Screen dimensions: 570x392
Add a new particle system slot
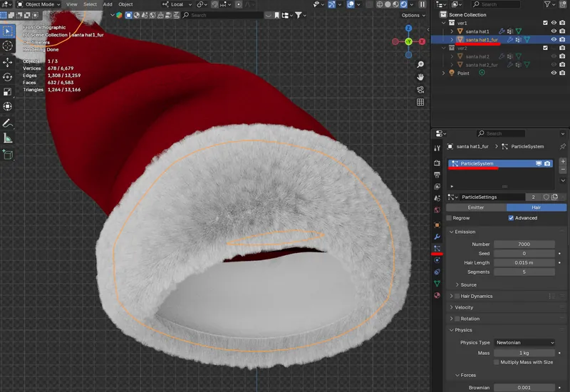563,162
